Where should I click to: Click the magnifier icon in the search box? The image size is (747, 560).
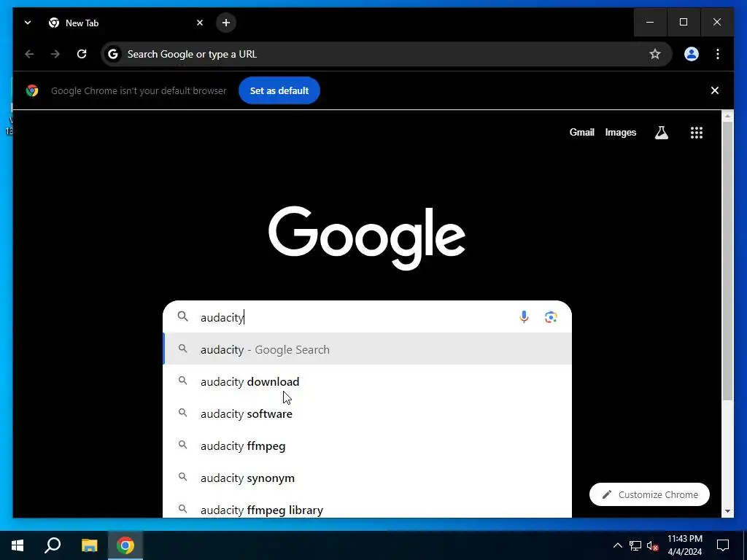point(183,316)
